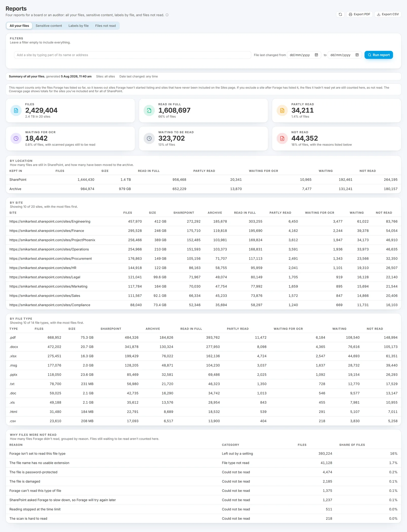Export the report as CSV
Screen dimensions: 407x532
coord(388,14)
